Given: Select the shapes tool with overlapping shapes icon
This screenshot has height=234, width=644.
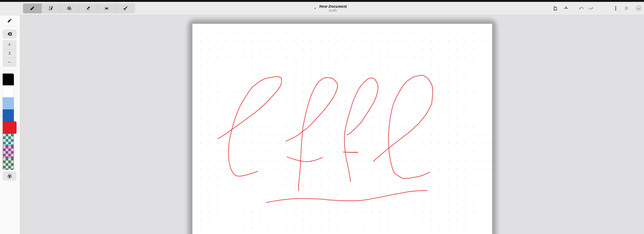Looking at the screenshot, I should [x=69, y=8].
